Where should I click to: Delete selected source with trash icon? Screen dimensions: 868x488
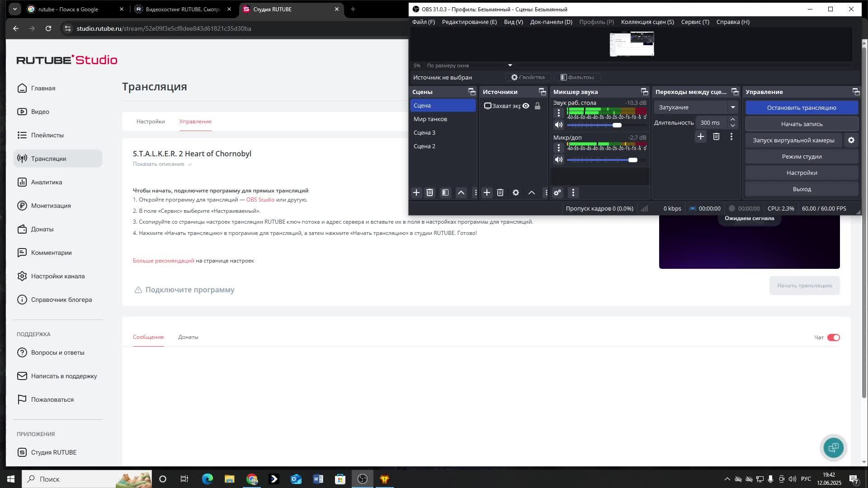tap(500, 192)
